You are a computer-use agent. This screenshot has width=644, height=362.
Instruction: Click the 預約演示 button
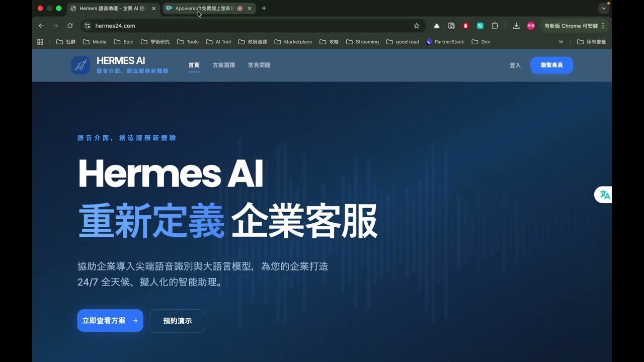pyautogui.click(x=178, y=321)
